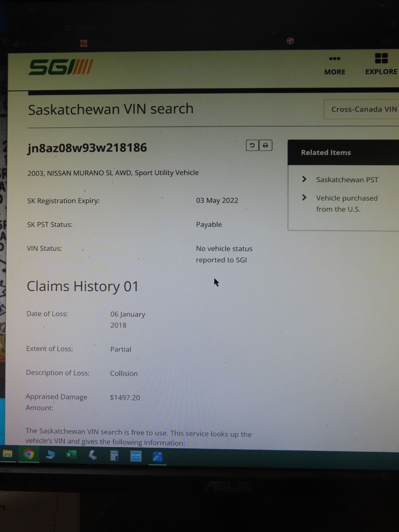Screen dimensions: 399x532
Task: Click the Cross-Canada VIN button
Action: [364, 109]
